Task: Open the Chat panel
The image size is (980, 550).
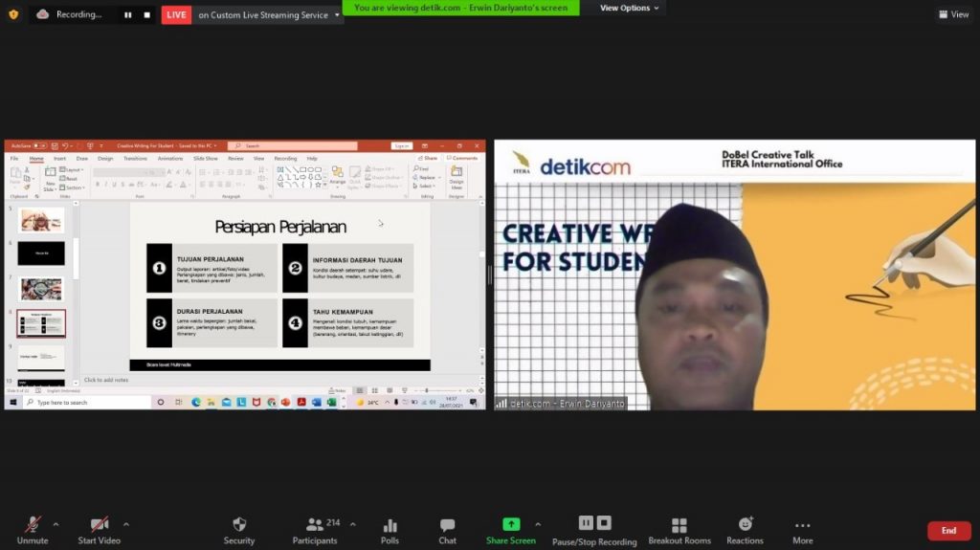Action: click(447, 530)
